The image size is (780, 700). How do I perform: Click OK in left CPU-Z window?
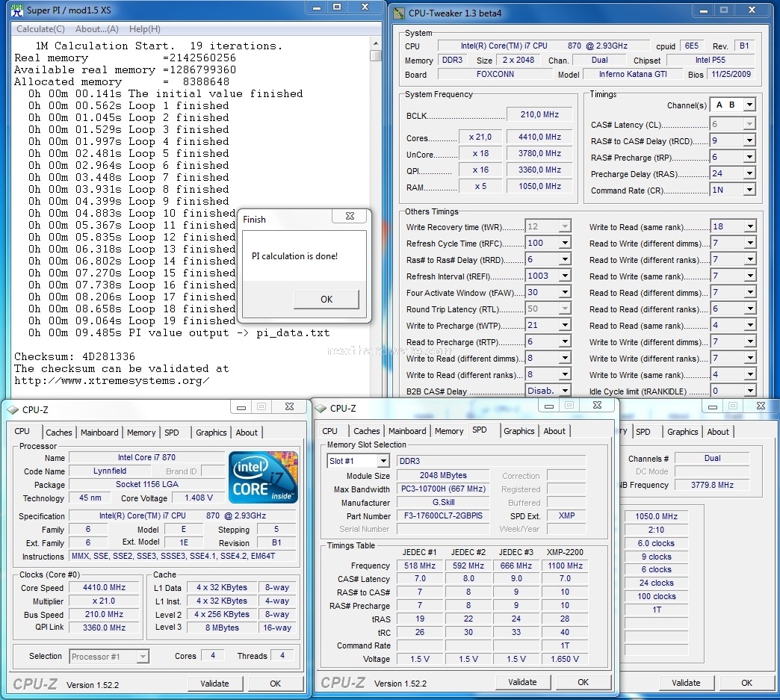275,684
